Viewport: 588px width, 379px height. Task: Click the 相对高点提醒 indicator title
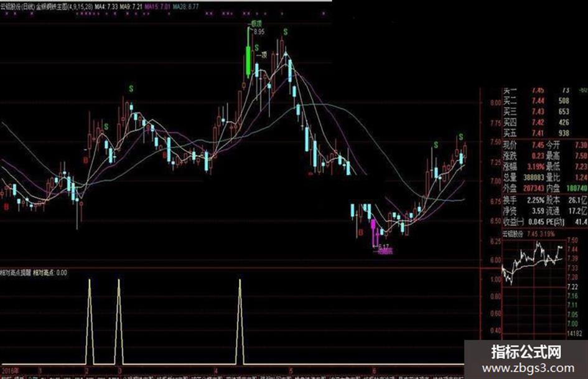tap(16, 273)
